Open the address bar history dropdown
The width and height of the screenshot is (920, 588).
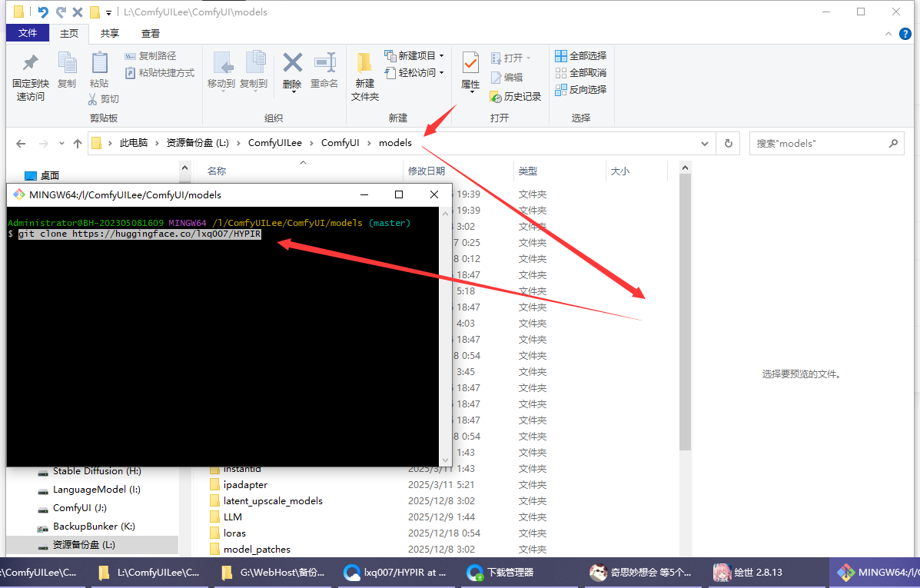point(705,143)
